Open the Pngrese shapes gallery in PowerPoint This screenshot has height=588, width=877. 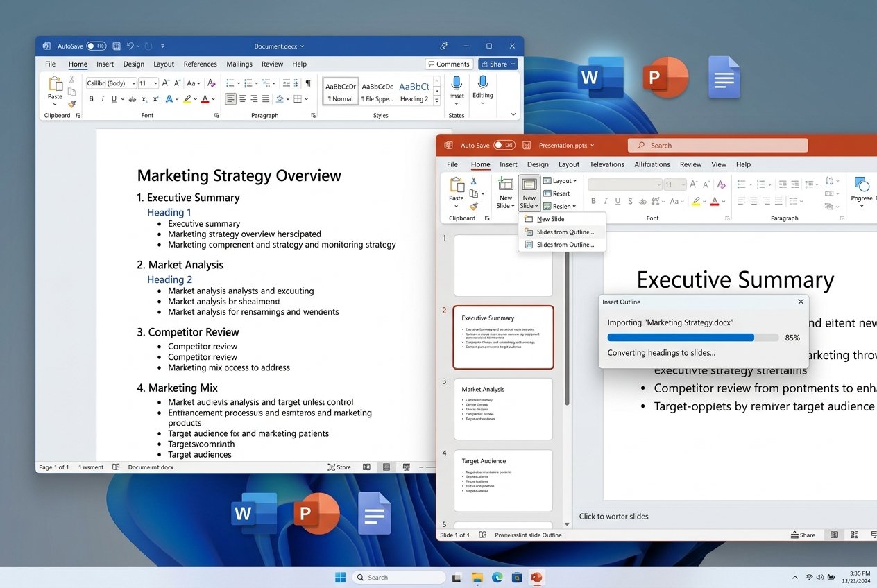point(862,193)
